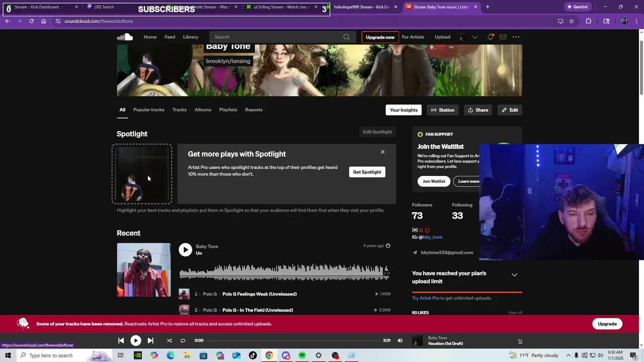
Task: Open the For Artists link
Action: [413, 37]
